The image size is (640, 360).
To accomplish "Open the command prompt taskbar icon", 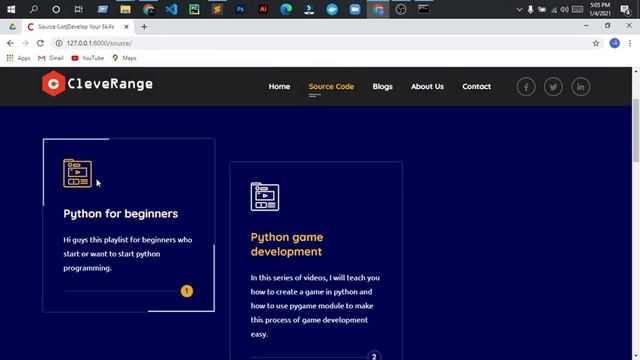I will pos(424,9).
